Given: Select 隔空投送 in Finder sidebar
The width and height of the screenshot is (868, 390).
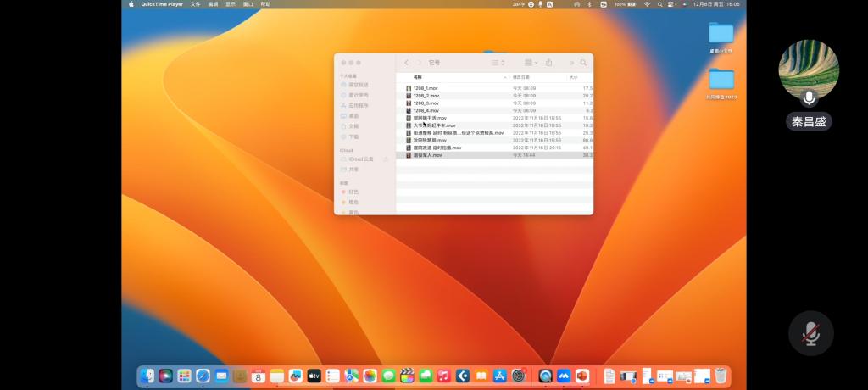Looking at the screenshot, I should [x=359, y=85].
